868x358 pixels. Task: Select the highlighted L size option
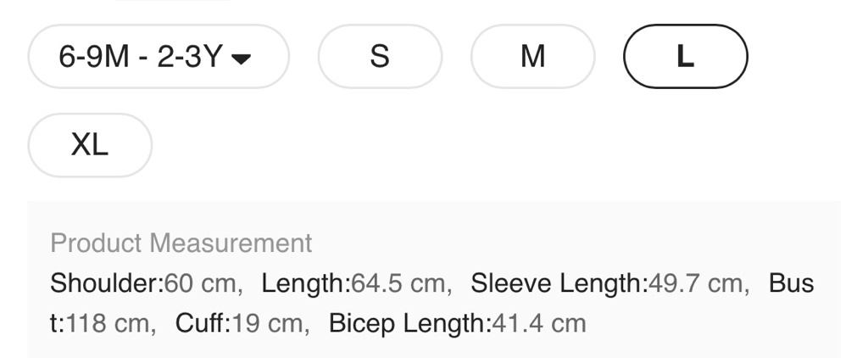(685, 57)
